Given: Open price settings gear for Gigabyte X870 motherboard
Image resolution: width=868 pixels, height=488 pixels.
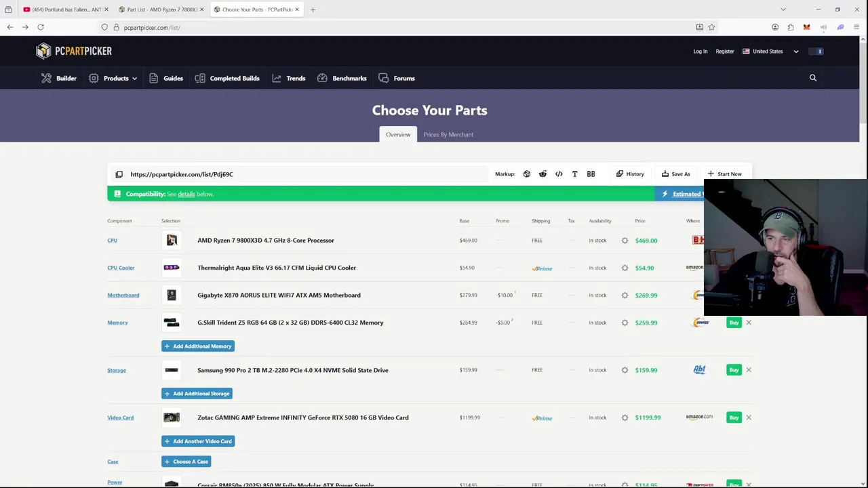Looking at the screenshot, I should pyautogui.click(x=625, y=296).
